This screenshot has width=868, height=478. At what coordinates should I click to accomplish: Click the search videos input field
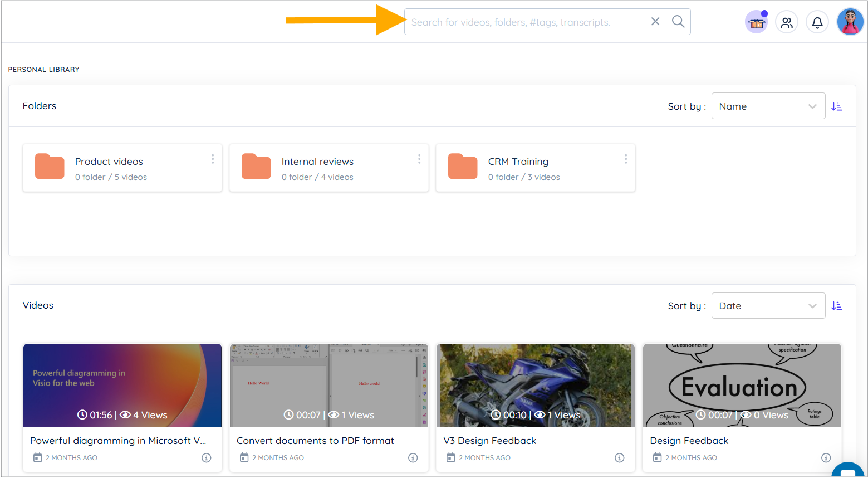526,22
